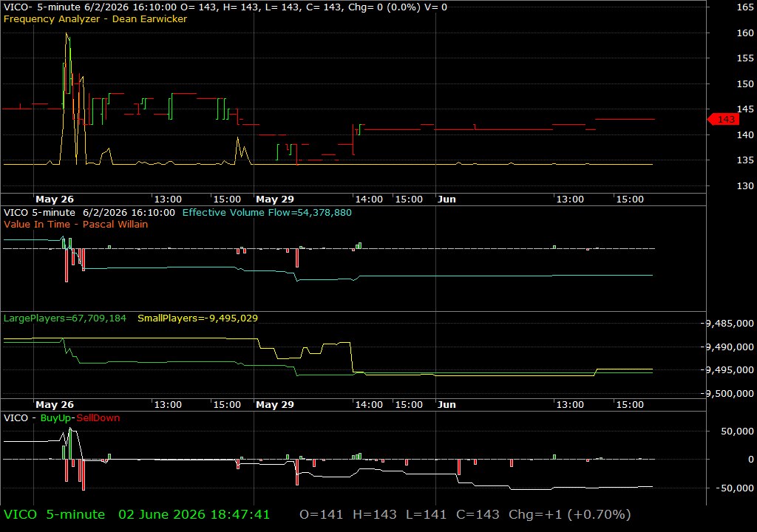Screen dimensions: 757x532
Task: Click 'Chg=+1 (+0.70%)' in status bar
Action: pos(570,514)
